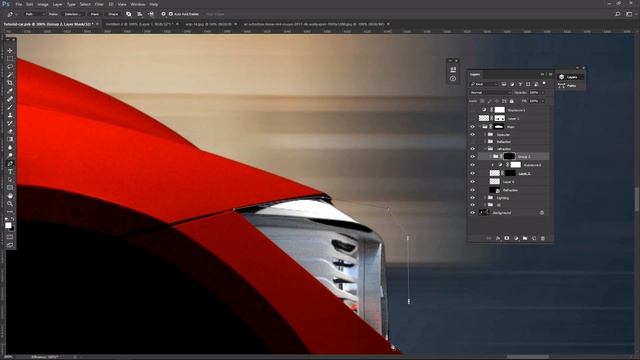Open the Layers panel options menu
Screen dimensions: 640x360
550,74
